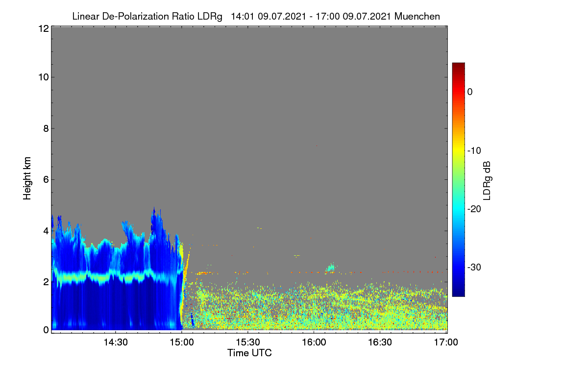Click the colorbar value label 0

[x=470, y=92]
